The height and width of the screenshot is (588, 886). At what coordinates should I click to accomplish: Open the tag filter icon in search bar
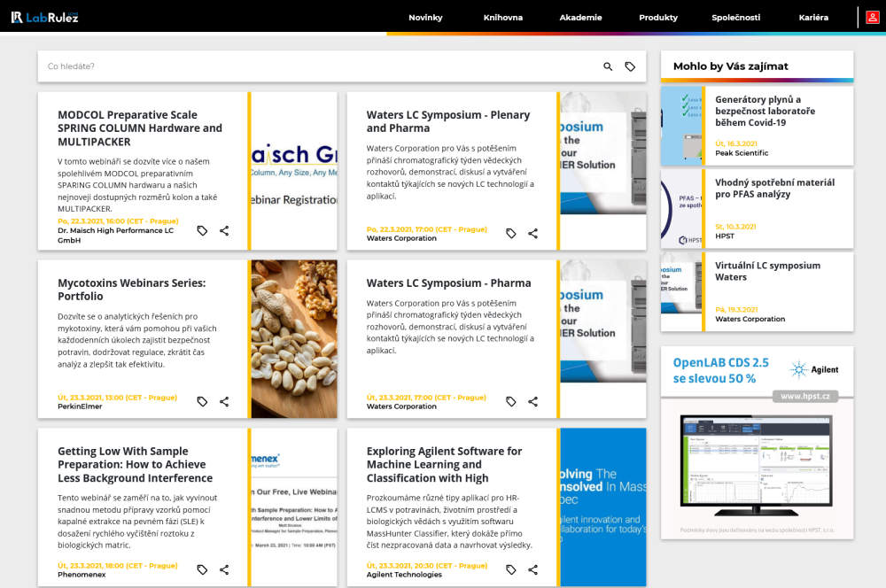coord(630,66)
